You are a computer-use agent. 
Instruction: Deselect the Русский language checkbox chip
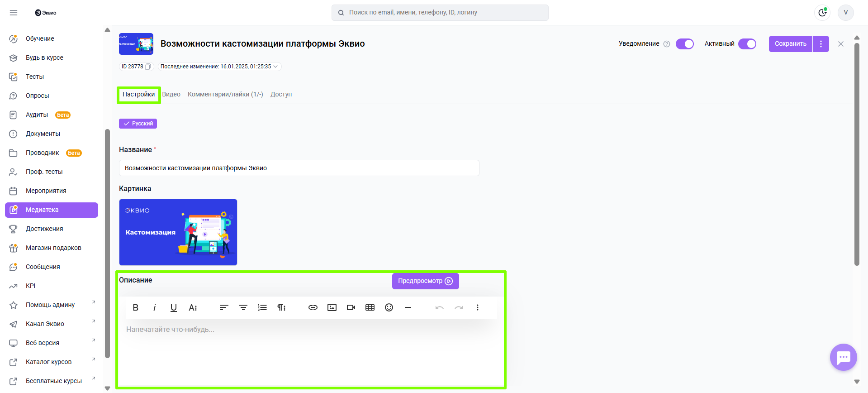(138, 124)
